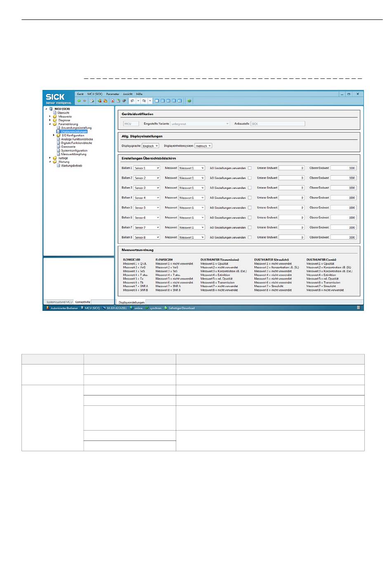Viewport: 392px width, 573px height.
Task: Select Grenzwerte in the navigation tree
Action: [x=68, y=147]
